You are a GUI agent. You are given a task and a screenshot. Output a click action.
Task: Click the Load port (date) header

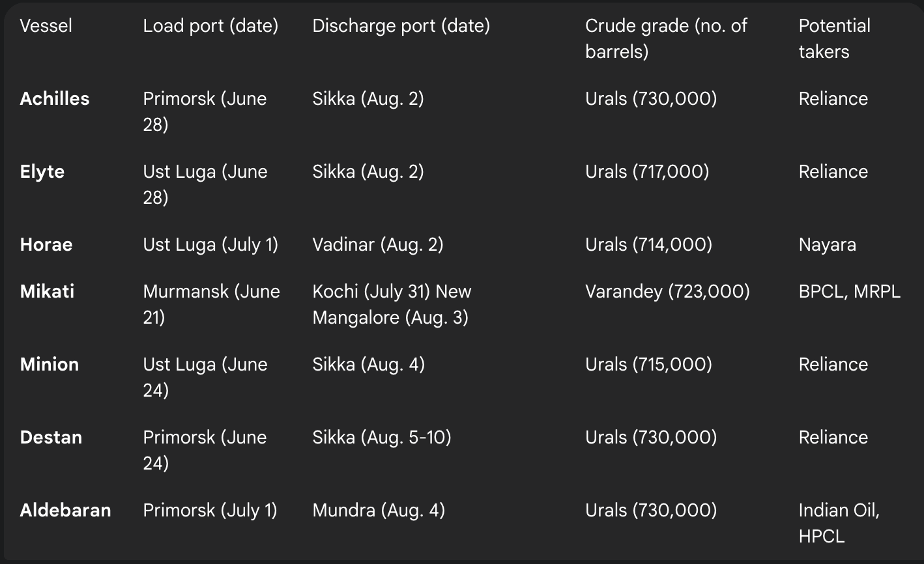pos(210,26)
